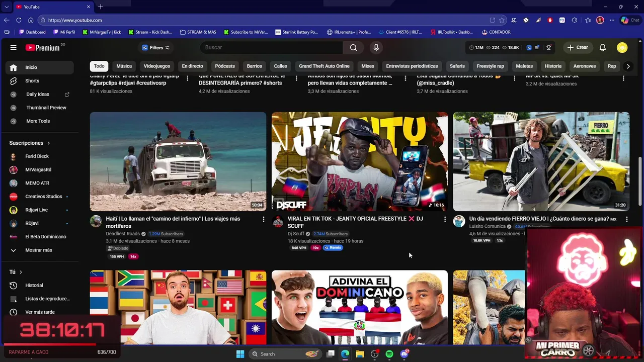
Task: Open the browser tab list dropdown
Action: click(x=6, y=7)
